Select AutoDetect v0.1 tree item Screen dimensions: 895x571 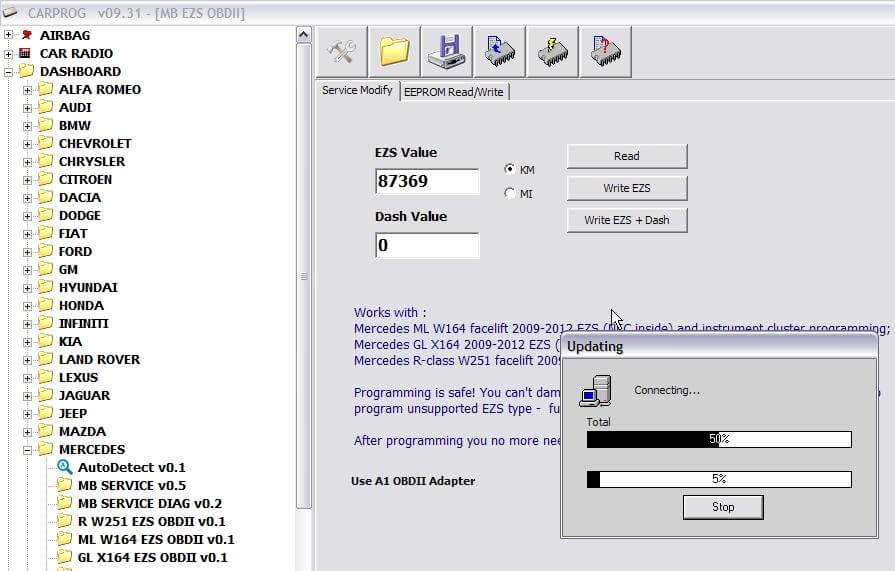[132, 467]
